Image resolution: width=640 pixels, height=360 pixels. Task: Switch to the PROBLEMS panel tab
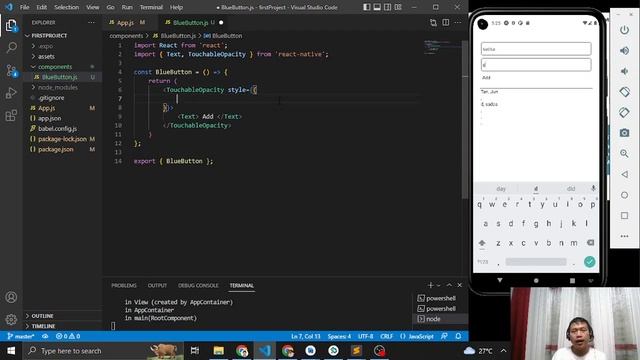pos(124,285)
